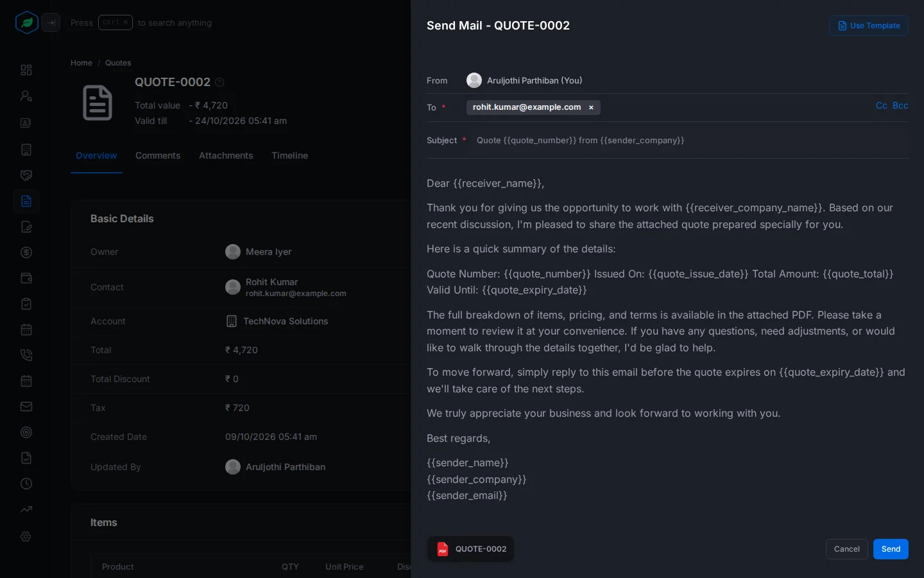The width and height of the screenshot is (924, 578).
Task: Select the highlighted blue document icon in sidebar
Action: pos(26,201)
